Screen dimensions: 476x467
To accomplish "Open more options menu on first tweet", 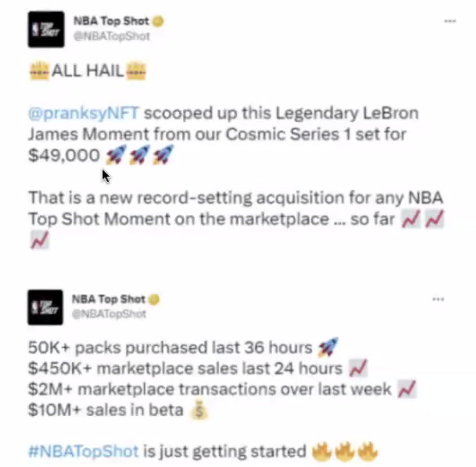I will pos(450,21).
